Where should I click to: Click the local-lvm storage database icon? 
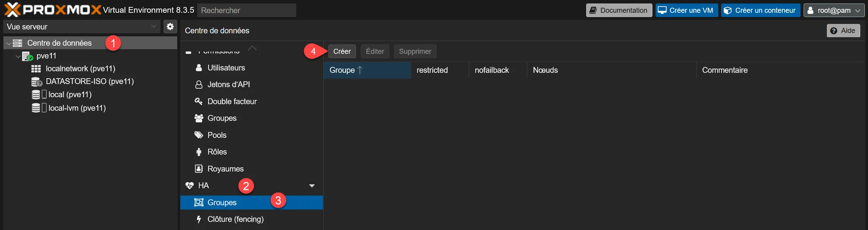[36, 108]
